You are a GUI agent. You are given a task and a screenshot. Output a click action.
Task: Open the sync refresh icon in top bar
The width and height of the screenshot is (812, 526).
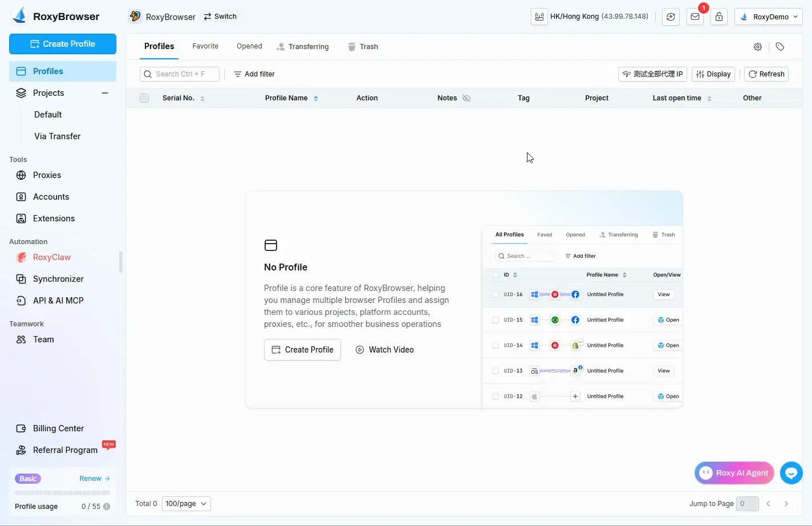pyautogui.click(x=671, y=17)
